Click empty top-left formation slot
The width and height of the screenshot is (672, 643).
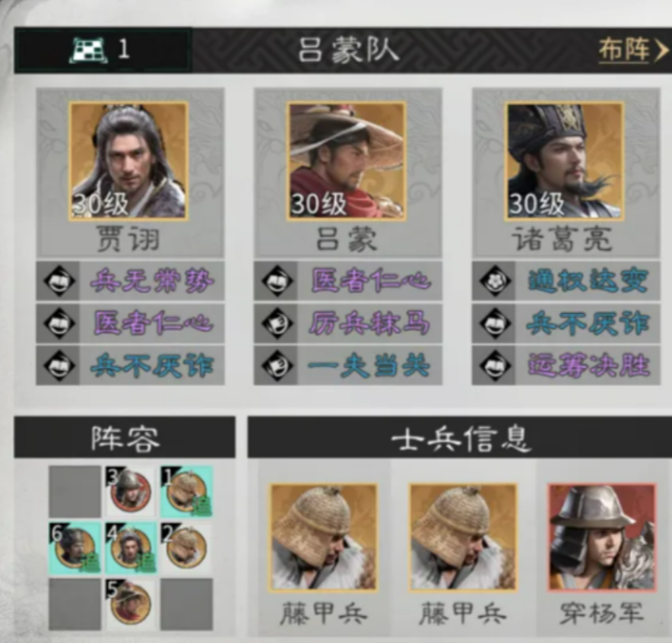[74, 491]
